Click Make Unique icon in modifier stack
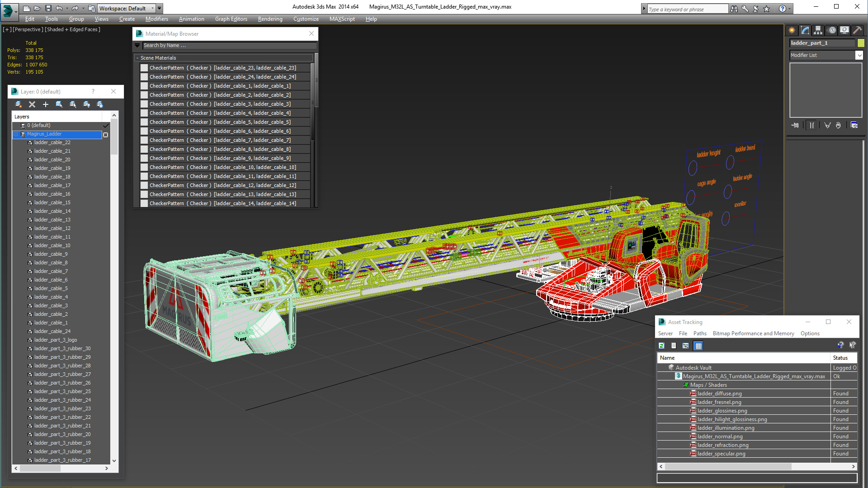This screenshot has height=488, width=868. [x=827, y=125]
